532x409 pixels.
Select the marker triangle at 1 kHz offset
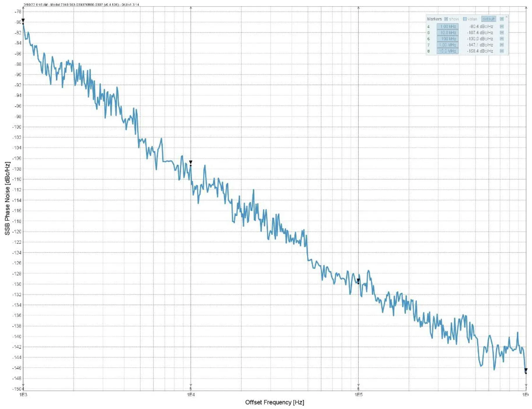(22, 20)
